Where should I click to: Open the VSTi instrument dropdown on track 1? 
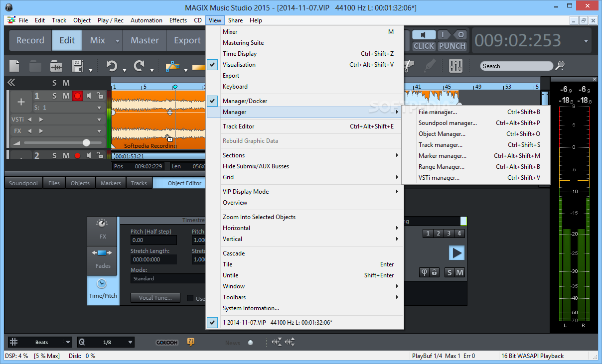tap(99, 120)
